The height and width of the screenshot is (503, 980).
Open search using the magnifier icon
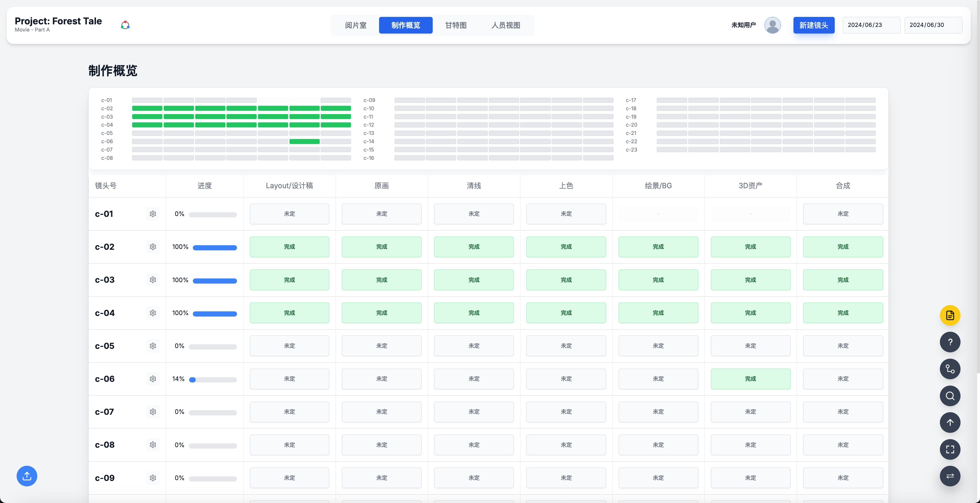pos(950,396)
